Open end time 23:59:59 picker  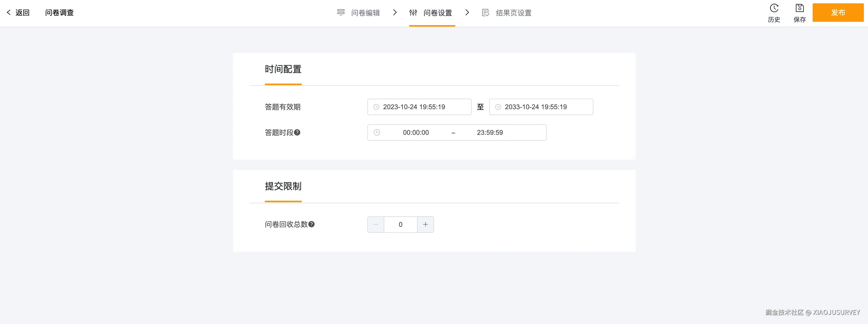coord(490,133)
